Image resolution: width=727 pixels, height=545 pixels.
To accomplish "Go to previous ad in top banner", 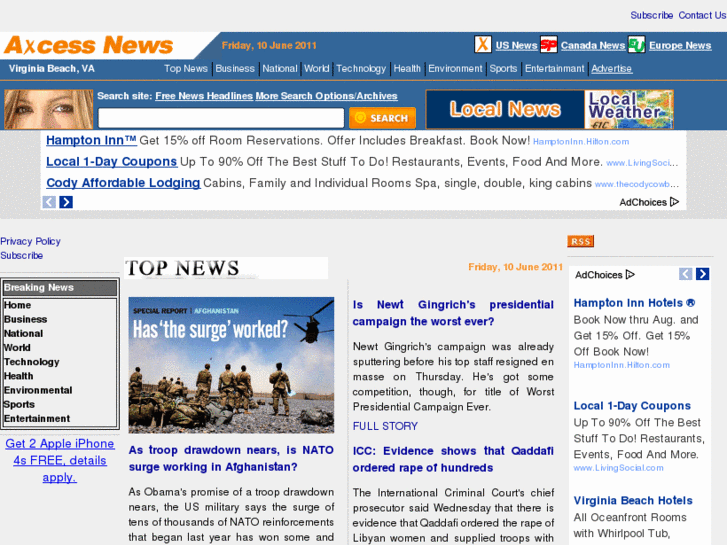I will click(x=49, y=202).
